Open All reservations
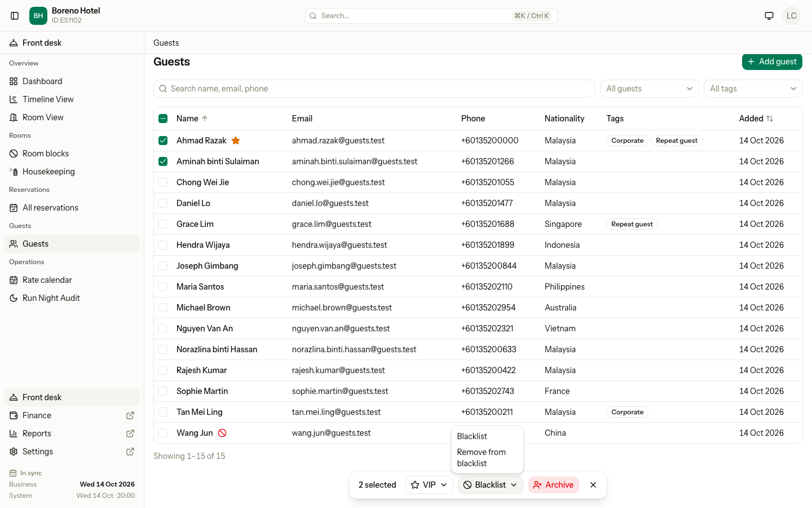 click(x=72, y=208)
